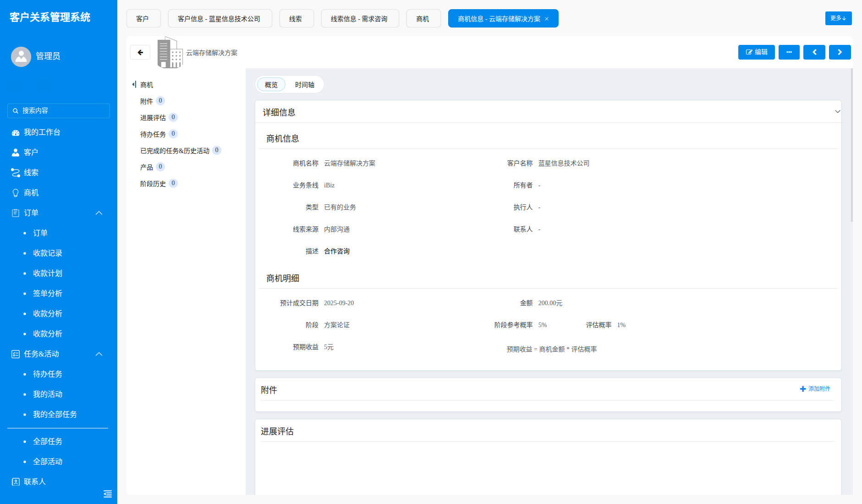Open 我的全部任务 in the sidebar
The height and width of the screenshot is (504, 862).
pyautogui.click(x=55, y=415)
